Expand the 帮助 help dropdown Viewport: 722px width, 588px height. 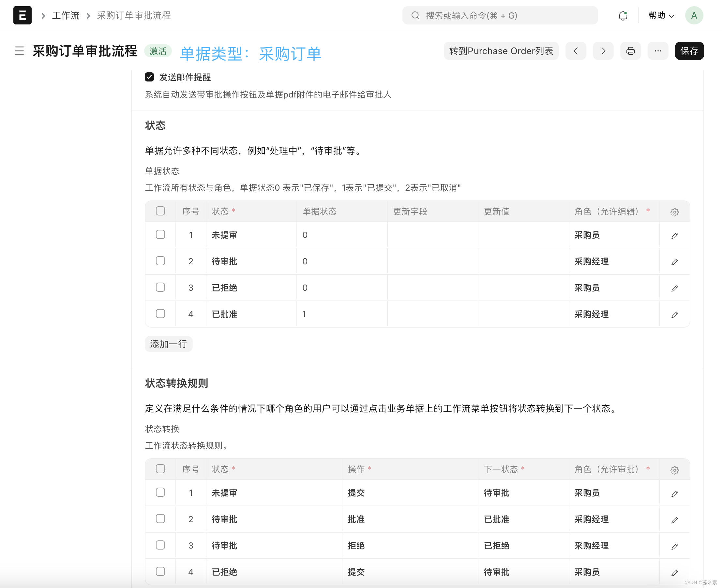tap(661, 16)
